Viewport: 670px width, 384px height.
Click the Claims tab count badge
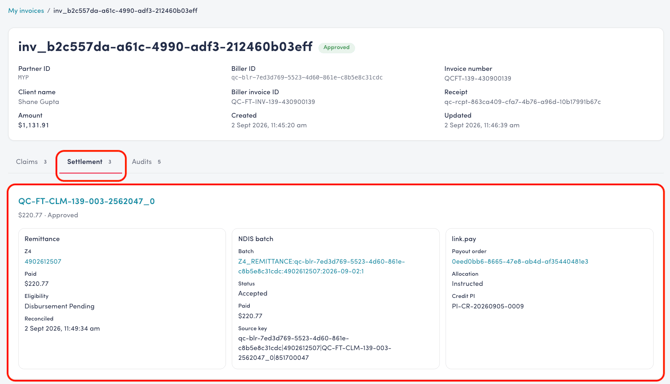[45, 162]
